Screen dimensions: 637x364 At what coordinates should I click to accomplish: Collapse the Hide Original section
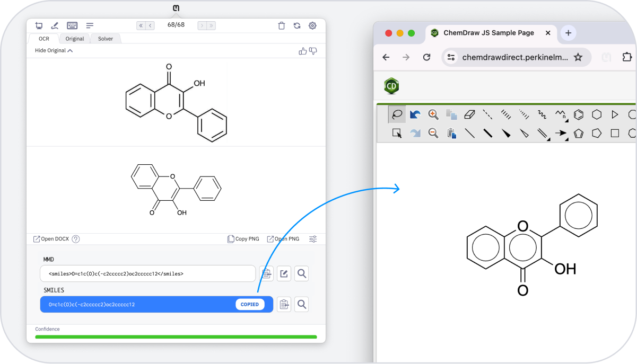click(53, 50)
